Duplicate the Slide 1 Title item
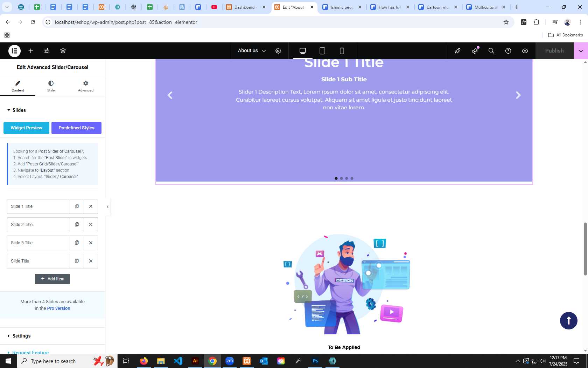588x368 pixels. (77, 206)
